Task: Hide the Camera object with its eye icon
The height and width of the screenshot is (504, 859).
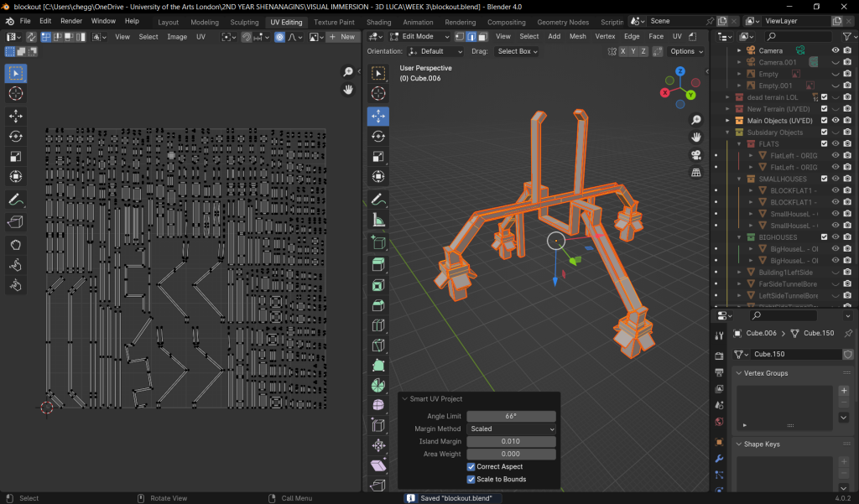Action: [836, 50]
